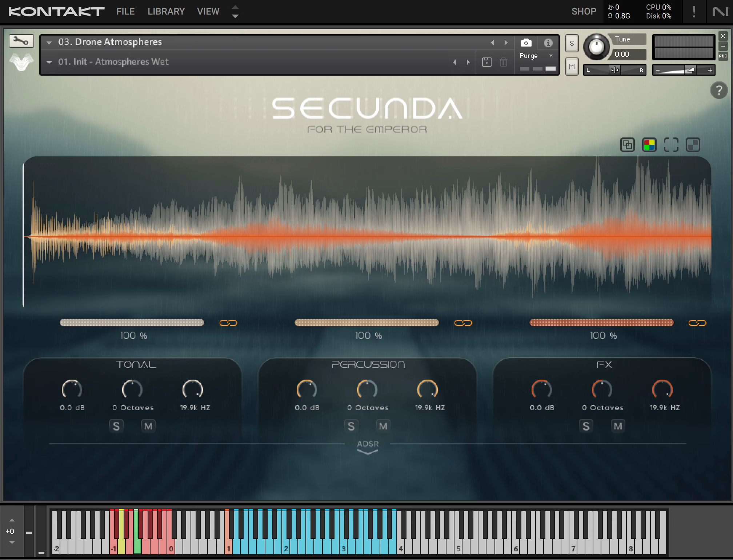Toggle the FX link icon
This screenshot has width=733, height=560.
(x=697, y=323)
